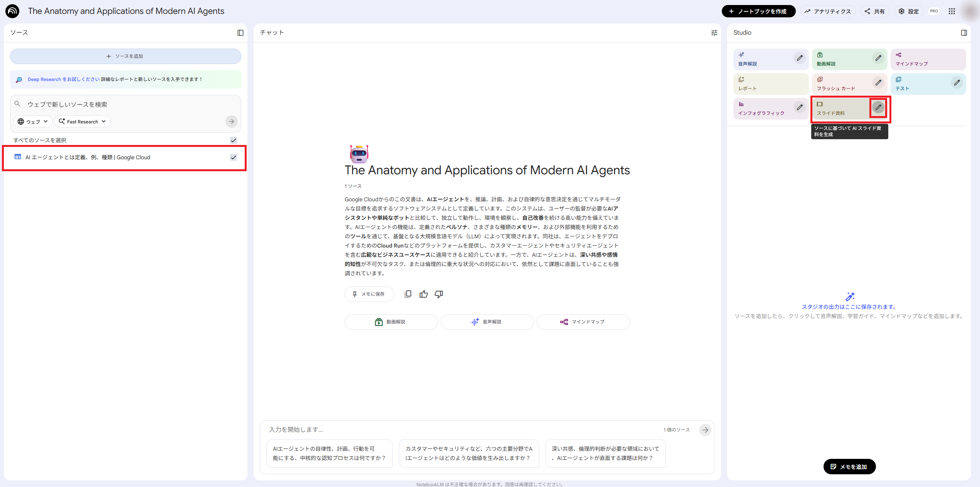This screenshot has height=487, width=980.
Task: Open chat settings tune icon
Action: (714, 33)
